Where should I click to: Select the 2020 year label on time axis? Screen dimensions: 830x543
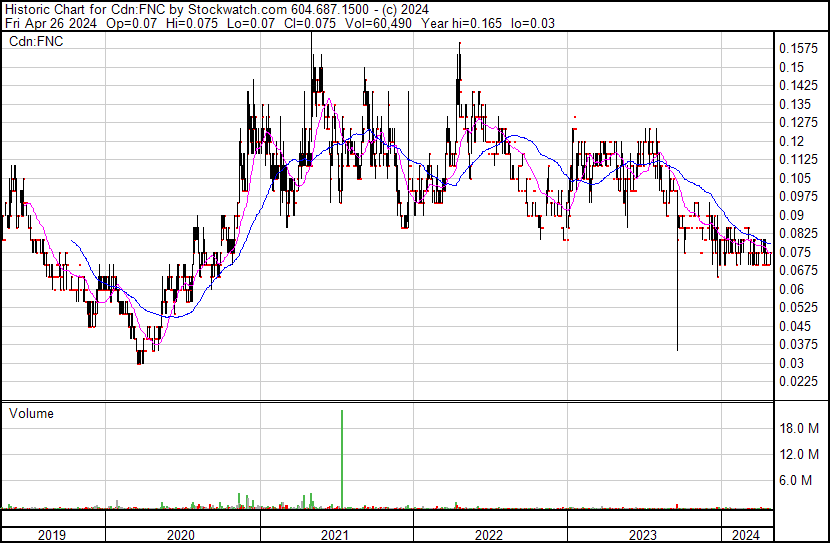pyautogui.click(x=182, y=535)
